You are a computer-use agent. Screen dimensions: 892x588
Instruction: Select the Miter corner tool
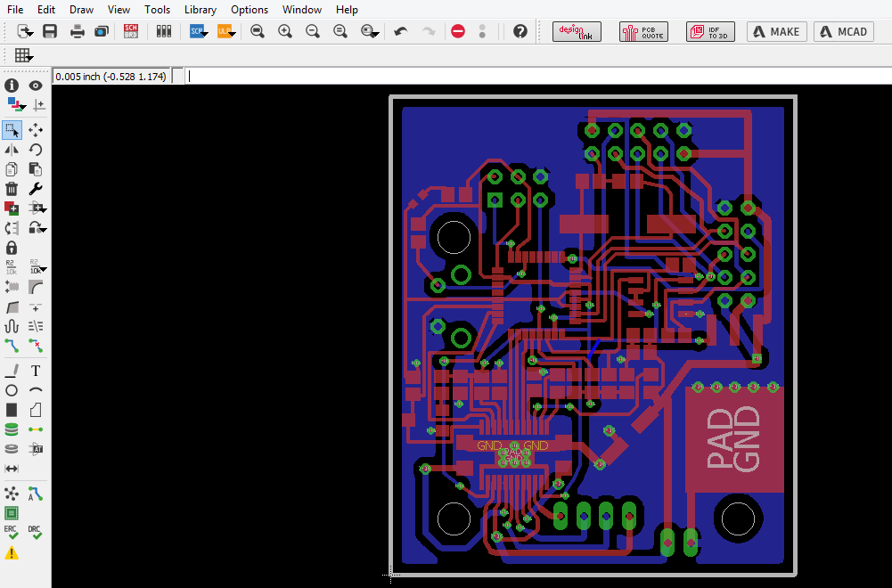pyautogui.click(x=36, y=287)
